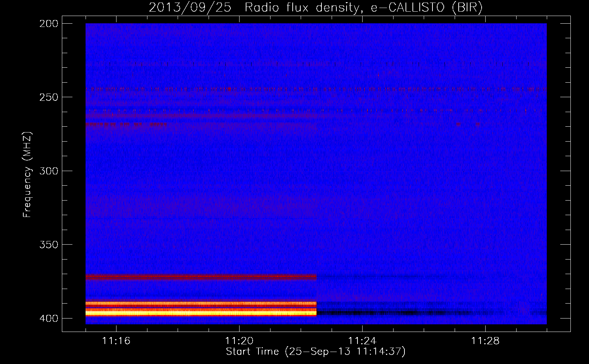Click the '11:20' time tick label
The height and width of the screenshot is (364, 589).
pos(239,341)
